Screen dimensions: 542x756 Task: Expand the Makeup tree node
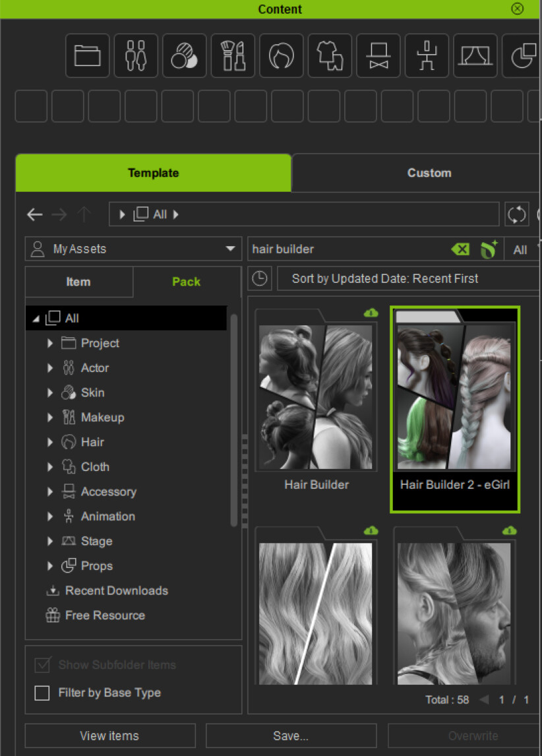coord(50,418)
